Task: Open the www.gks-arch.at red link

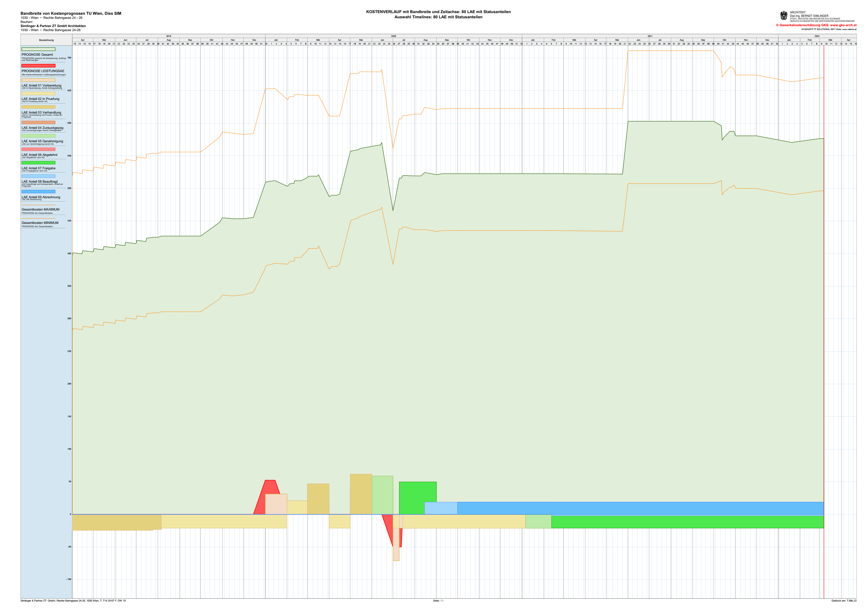Action: [x=843, y=25]
